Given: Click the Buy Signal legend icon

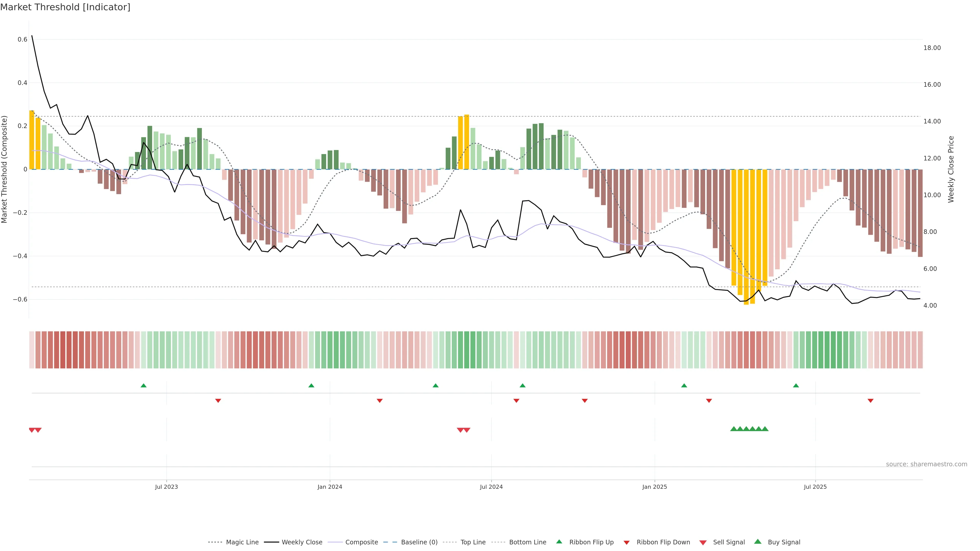Looking at the screenshot, I should [x=758, y=542].
